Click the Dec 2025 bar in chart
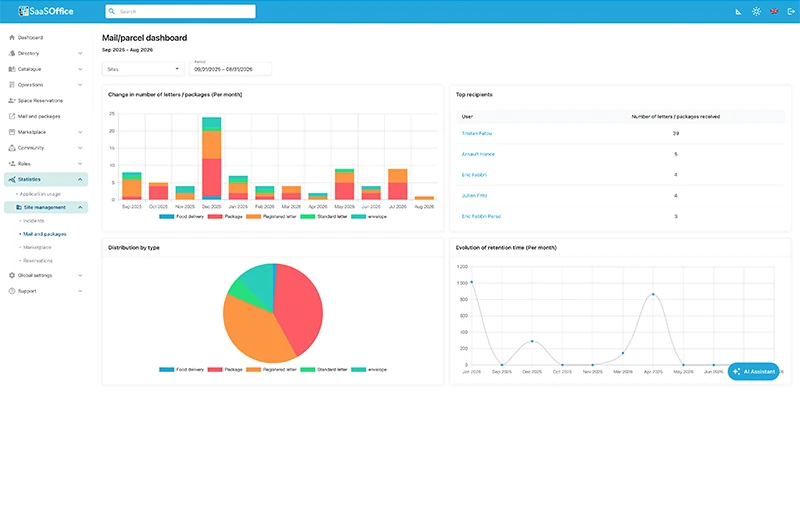The image size is (800, 505). coord(211,158)
